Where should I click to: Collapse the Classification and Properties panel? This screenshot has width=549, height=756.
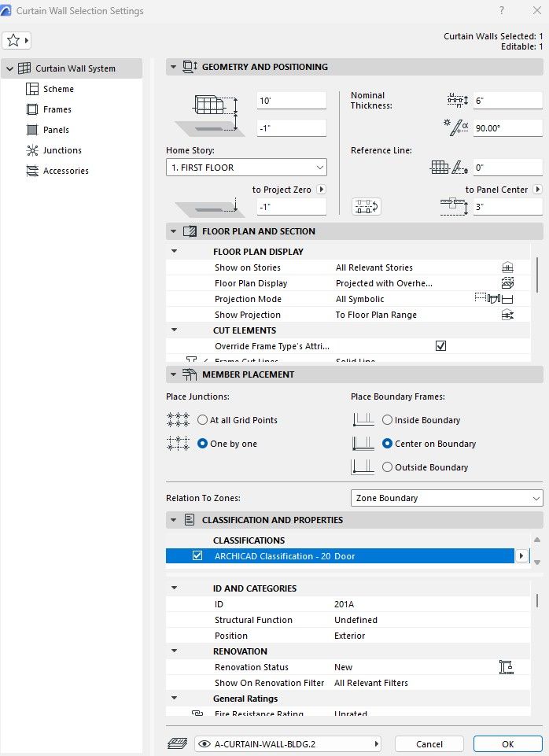pyautogui.click(x=174, y=520)
